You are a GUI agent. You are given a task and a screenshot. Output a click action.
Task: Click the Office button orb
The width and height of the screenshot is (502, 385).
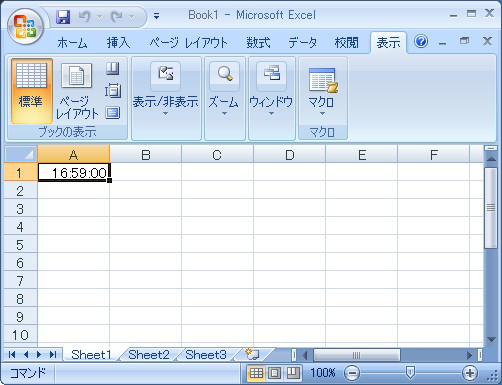click(x=26, y=27)
